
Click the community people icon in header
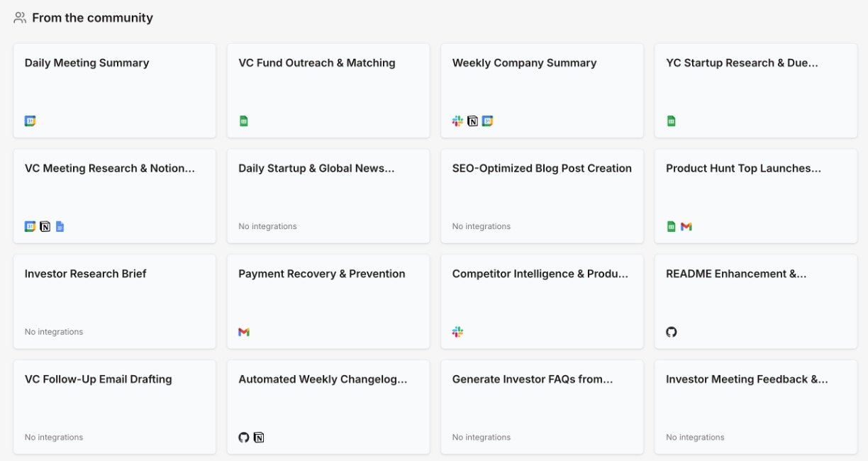20,18
